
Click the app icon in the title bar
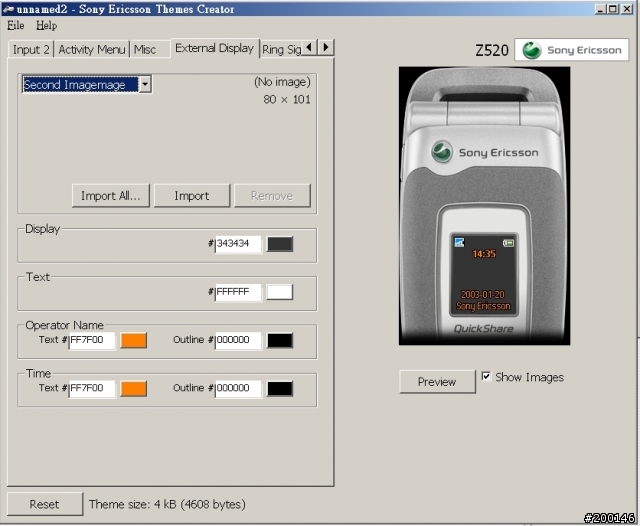coord(8,9)
